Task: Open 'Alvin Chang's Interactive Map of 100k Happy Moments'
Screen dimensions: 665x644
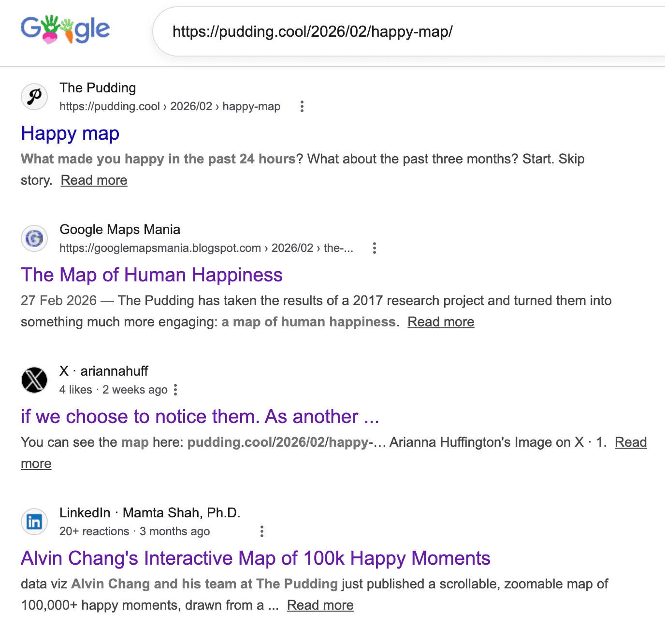Action: (x=256, y=558)
